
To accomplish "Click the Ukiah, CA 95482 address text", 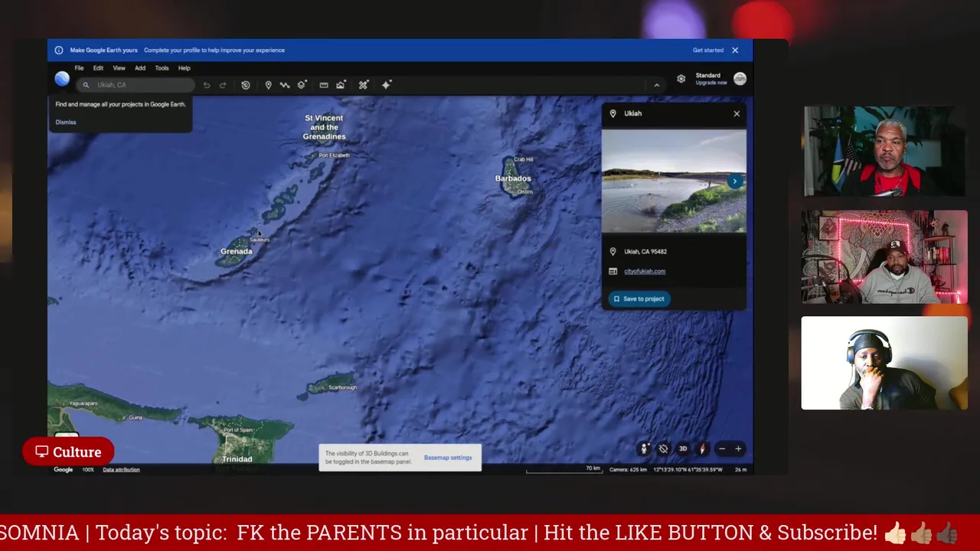I will pos(645,252).
